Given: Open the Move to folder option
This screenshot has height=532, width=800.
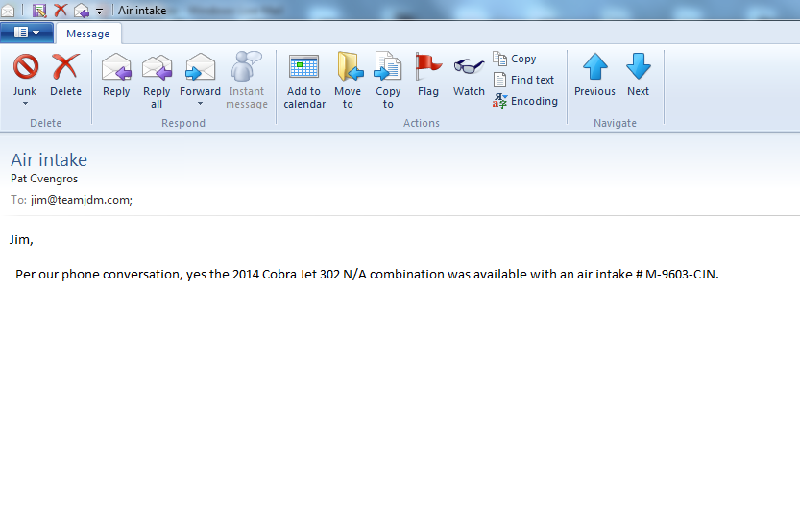Looking at the screenshot, I should (348, 81).
